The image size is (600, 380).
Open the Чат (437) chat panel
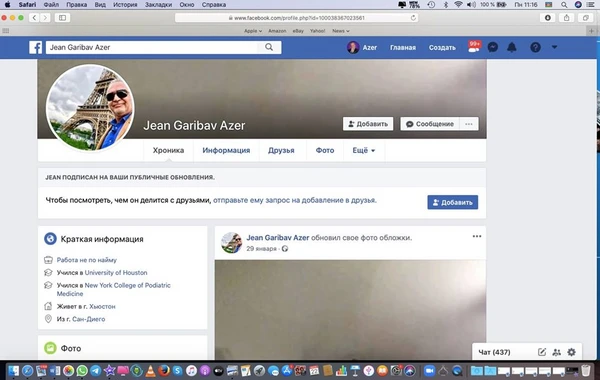pos(494,352)
